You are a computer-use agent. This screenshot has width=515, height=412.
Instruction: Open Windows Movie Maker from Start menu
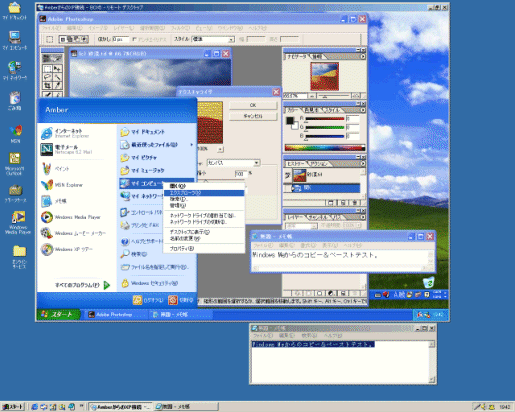point(73,233)
